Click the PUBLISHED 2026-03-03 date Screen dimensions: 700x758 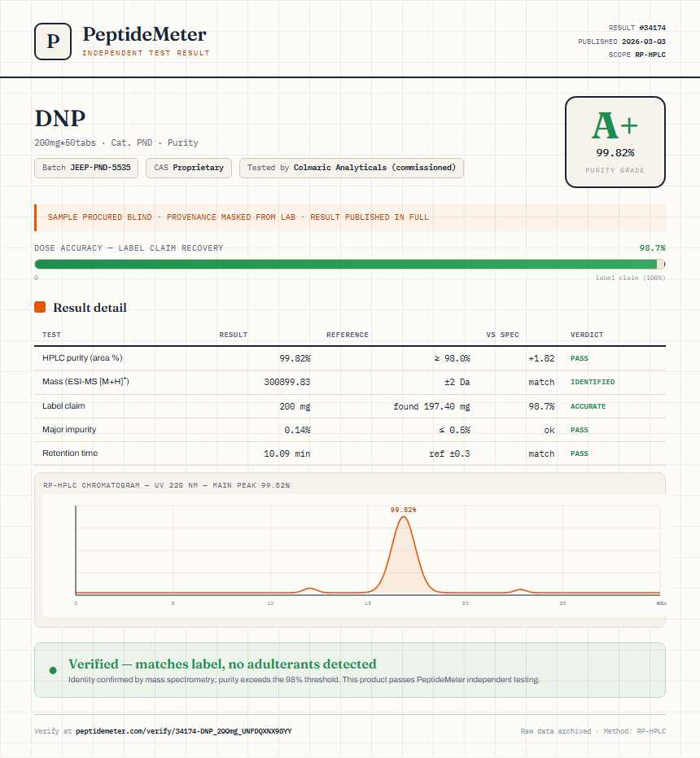tap(622, 41)
